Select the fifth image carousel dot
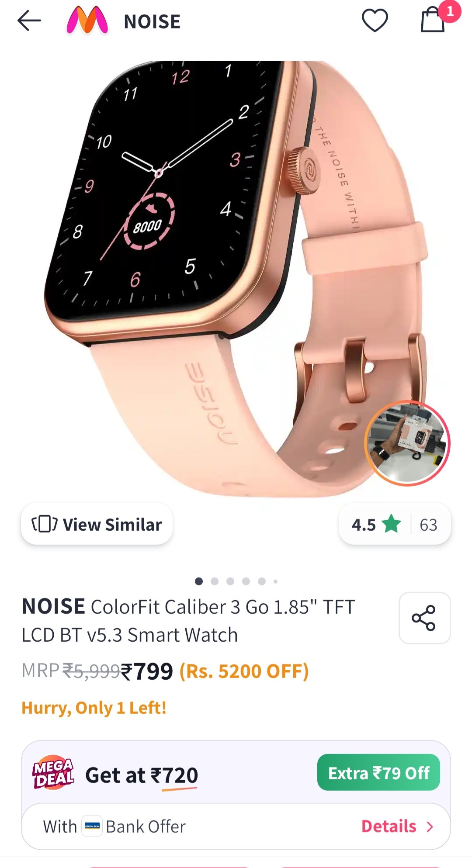Image resolution: width=472 pixels, height=868 pixels. pos(262,581)
